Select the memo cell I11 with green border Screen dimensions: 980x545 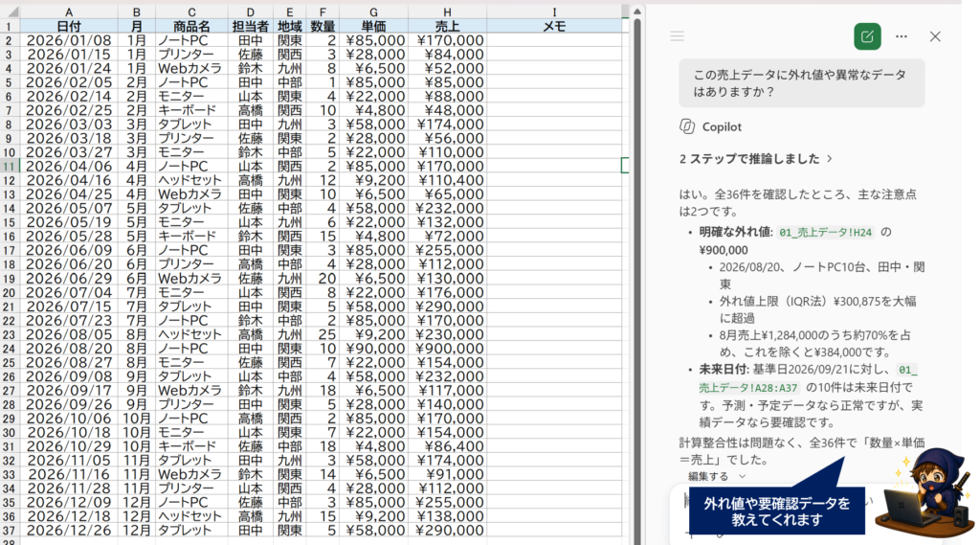tap(554, 167)
